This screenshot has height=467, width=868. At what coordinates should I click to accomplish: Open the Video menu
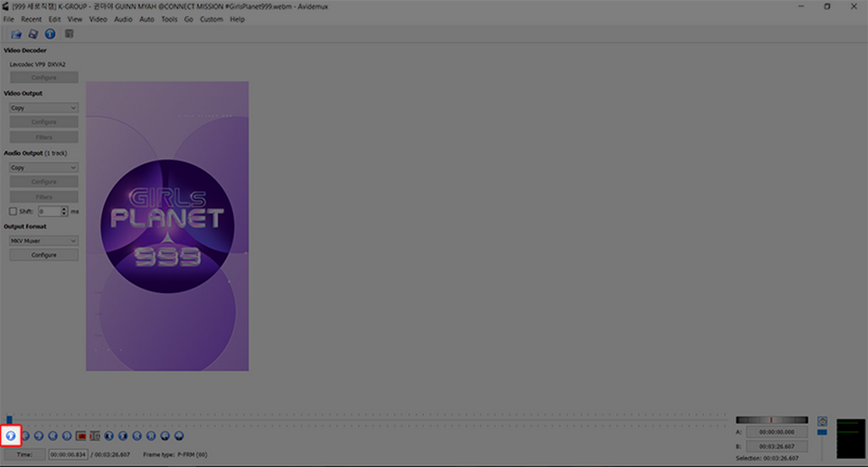tap(98, 19)
